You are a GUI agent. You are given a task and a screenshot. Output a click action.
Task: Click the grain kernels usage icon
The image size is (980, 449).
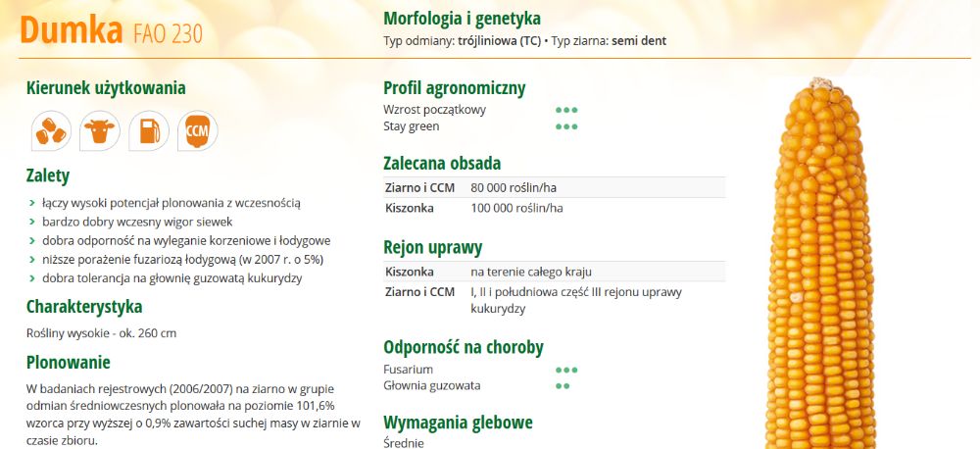51,131
